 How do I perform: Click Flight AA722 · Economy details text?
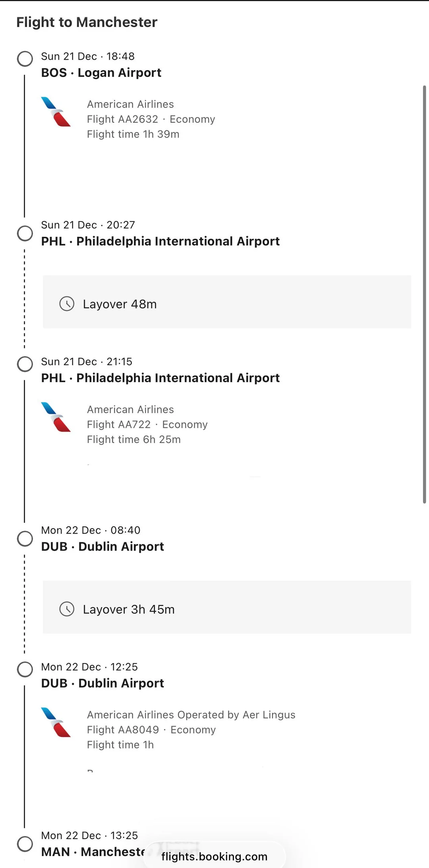pos(147,425)
